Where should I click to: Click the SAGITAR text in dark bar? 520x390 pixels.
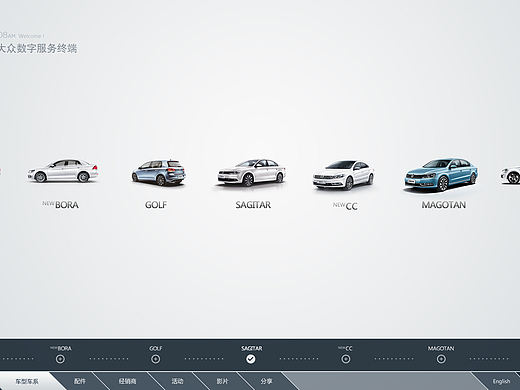(x=252, y=348)
